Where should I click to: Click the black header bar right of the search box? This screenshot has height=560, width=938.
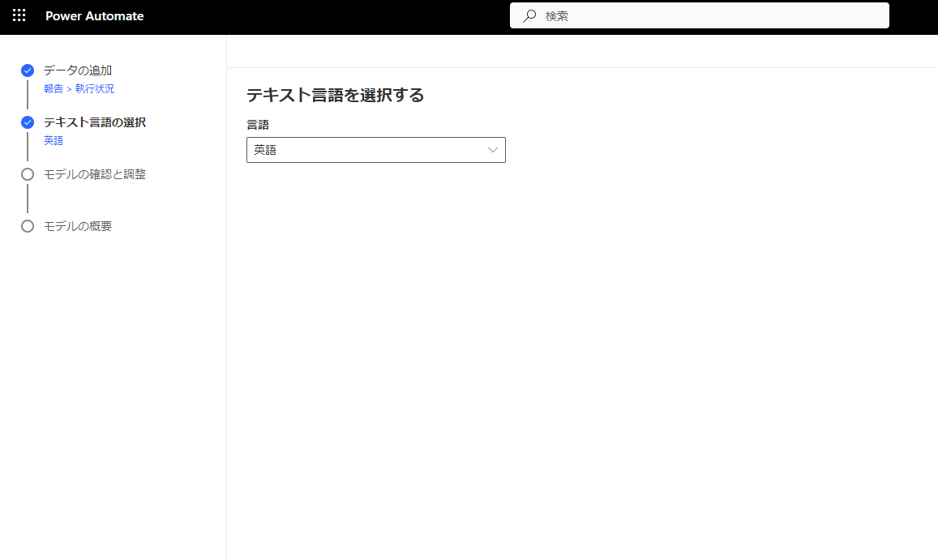tap(912, 16)
